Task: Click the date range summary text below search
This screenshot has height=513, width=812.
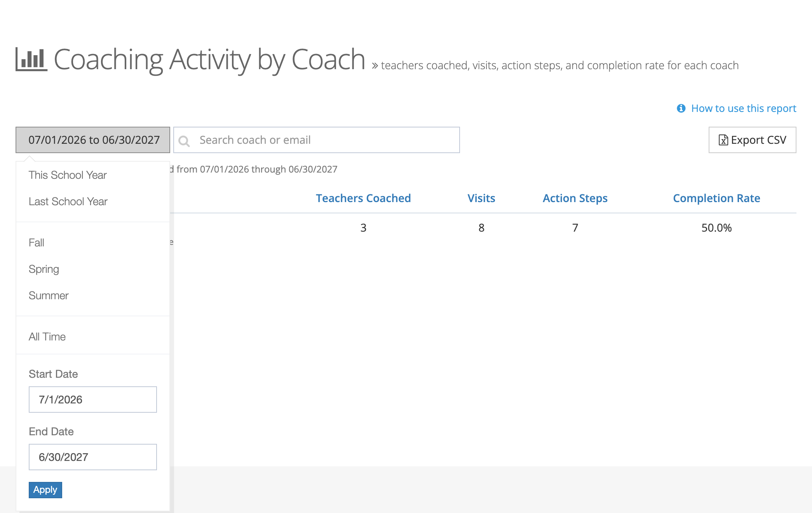Action: 254,169
